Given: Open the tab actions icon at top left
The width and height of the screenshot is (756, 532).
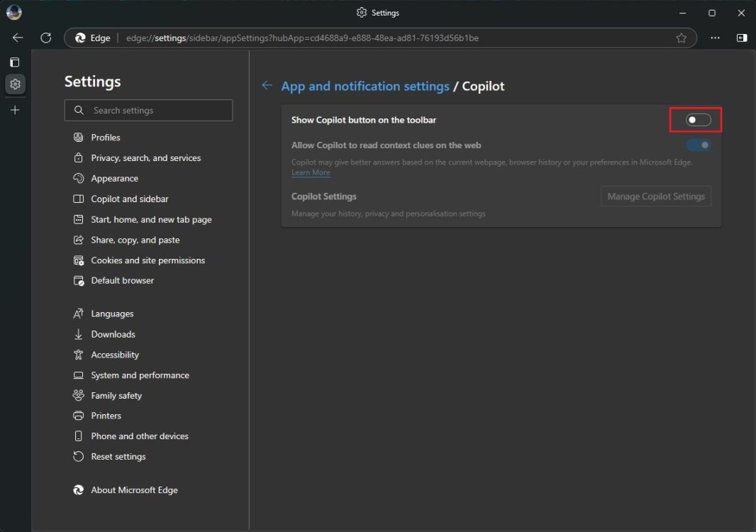Looking at the screenshot, I should (14, 62).
